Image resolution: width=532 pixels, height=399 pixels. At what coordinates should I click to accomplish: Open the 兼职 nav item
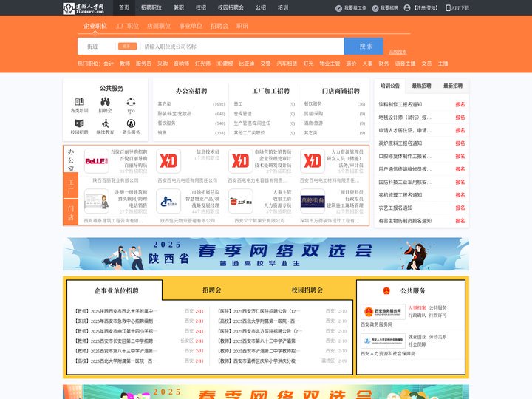point(179,7)
